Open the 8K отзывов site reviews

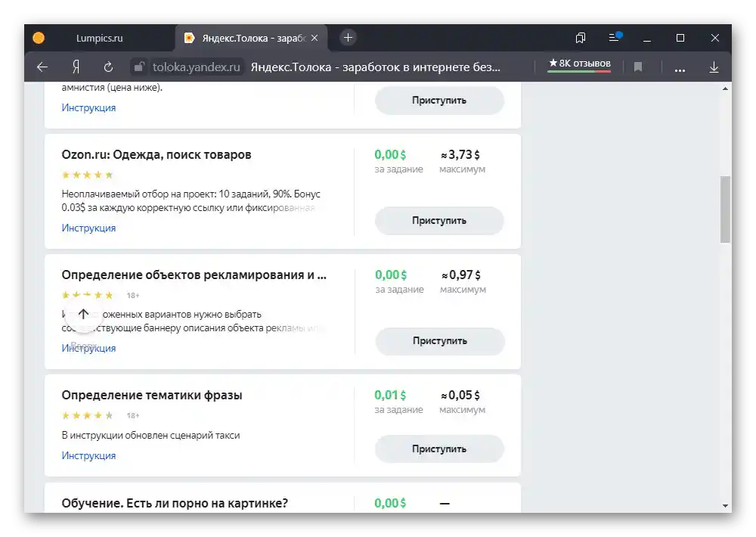[580, 64]
